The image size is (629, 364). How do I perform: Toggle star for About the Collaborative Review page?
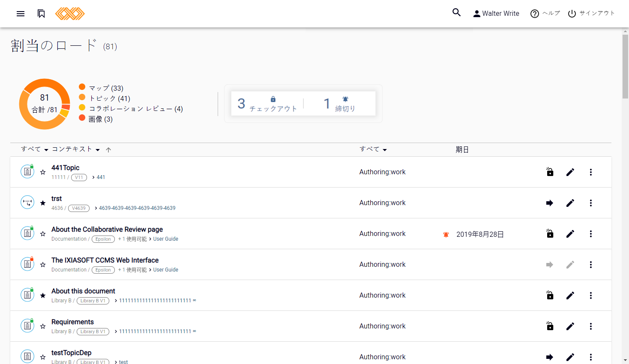[x=43, y=234]
